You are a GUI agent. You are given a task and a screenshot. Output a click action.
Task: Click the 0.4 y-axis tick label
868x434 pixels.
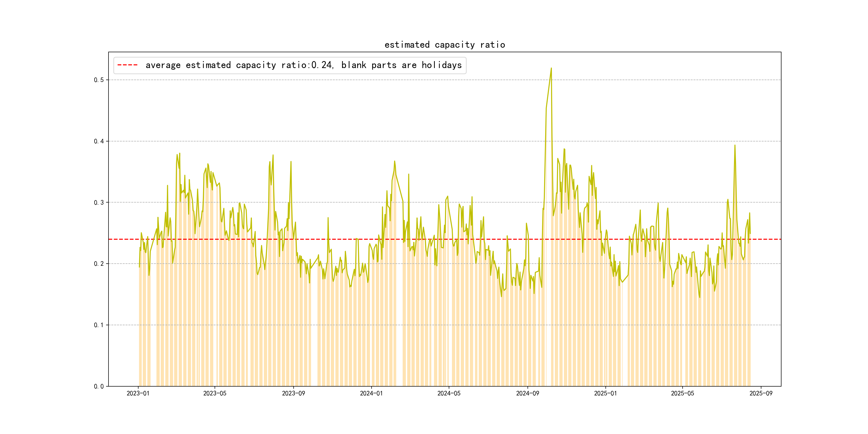tap(99, 141)
